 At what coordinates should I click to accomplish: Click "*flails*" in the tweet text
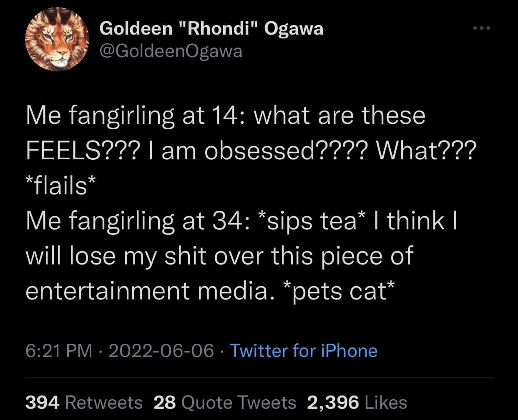61,186
